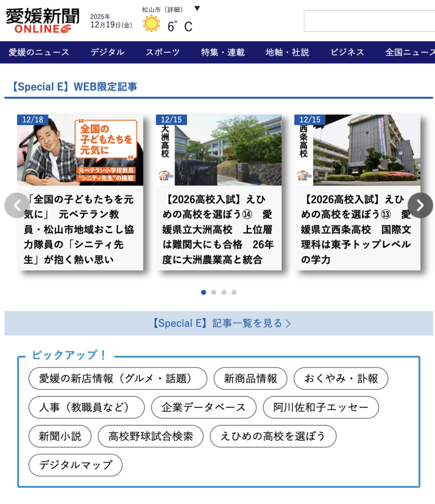
Task: Open the シニティ先生 article thumbnail
Action: (80, 150)
